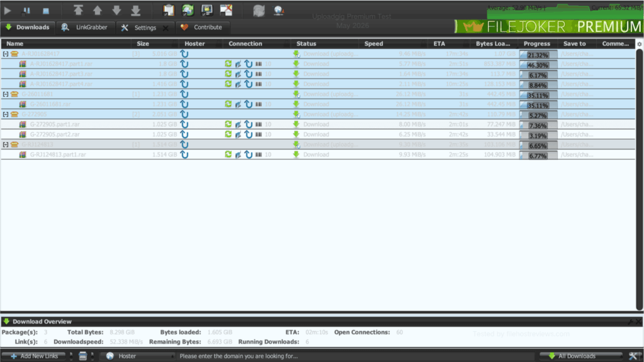The image size is (644, 362).
Task: Sort by the Speed column header
Action: click(x=392, y=43)
